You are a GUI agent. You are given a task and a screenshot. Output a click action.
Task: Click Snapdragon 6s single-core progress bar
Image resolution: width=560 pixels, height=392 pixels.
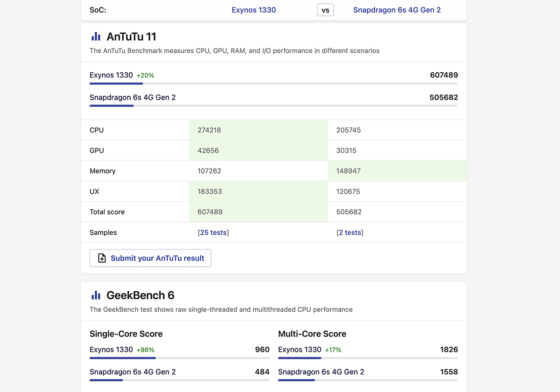[x=180, y=380]
